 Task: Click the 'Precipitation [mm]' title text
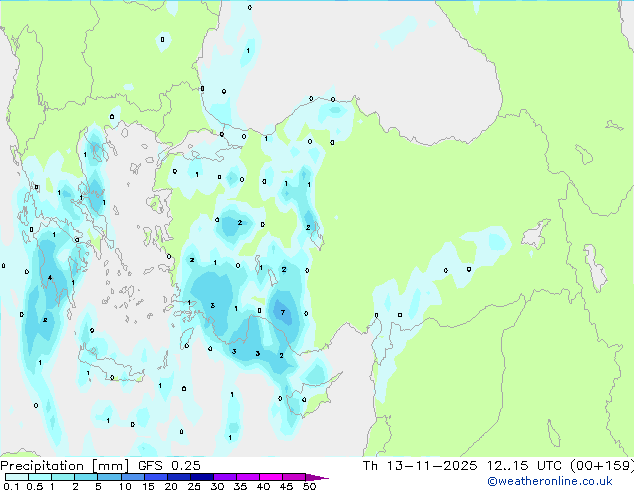point(65,466)
